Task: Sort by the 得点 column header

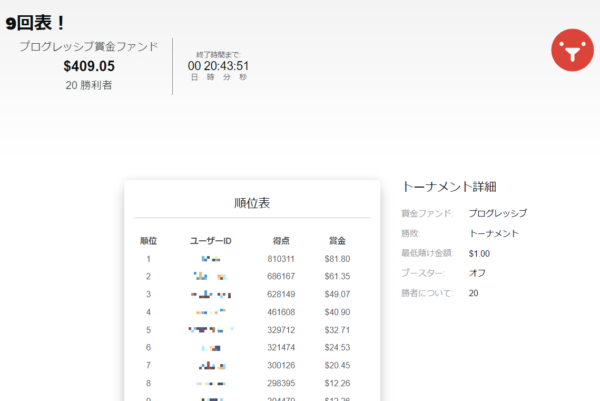Action: point(281,241)
